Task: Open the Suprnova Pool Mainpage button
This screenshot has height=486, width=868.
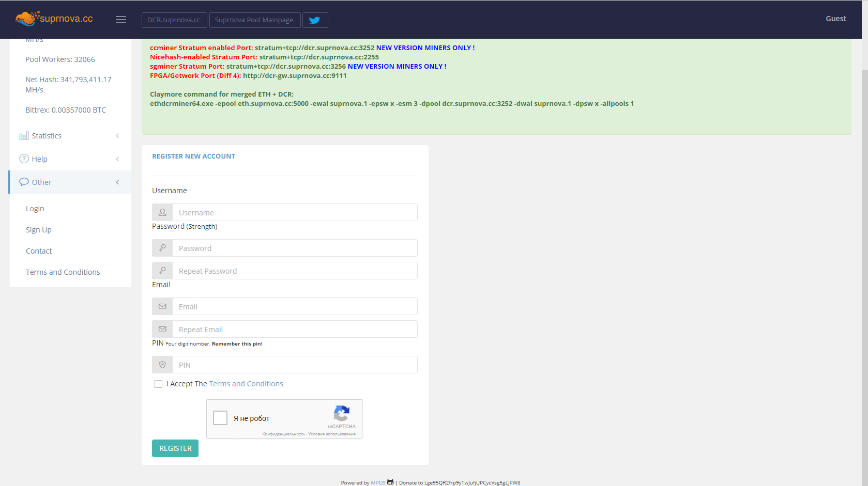Action: click(254, 20)
